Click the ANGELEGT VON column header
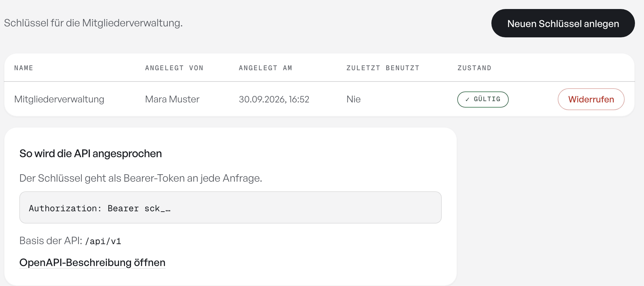644x286 pixels. coord(174,68)
